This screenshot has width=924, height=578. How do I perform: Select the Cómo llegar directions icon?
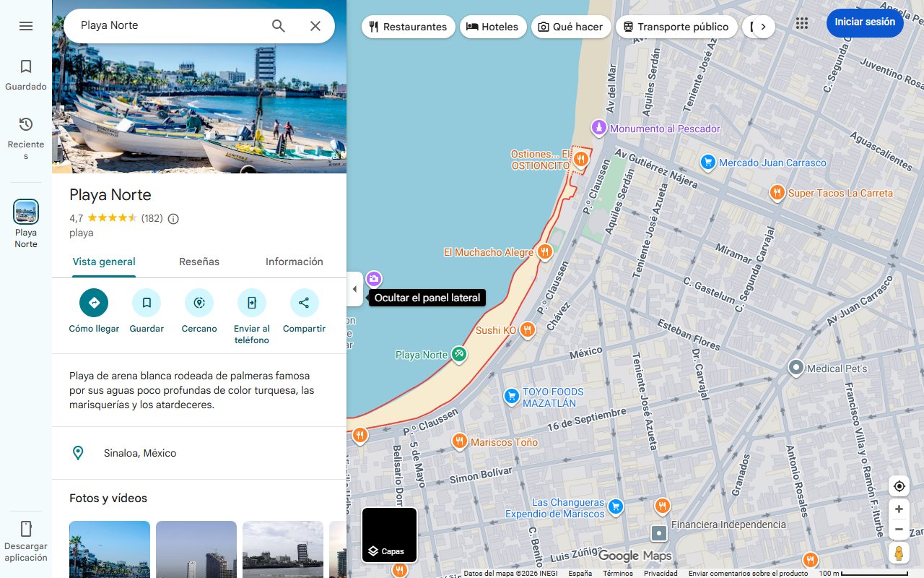[x=94, y=303]
